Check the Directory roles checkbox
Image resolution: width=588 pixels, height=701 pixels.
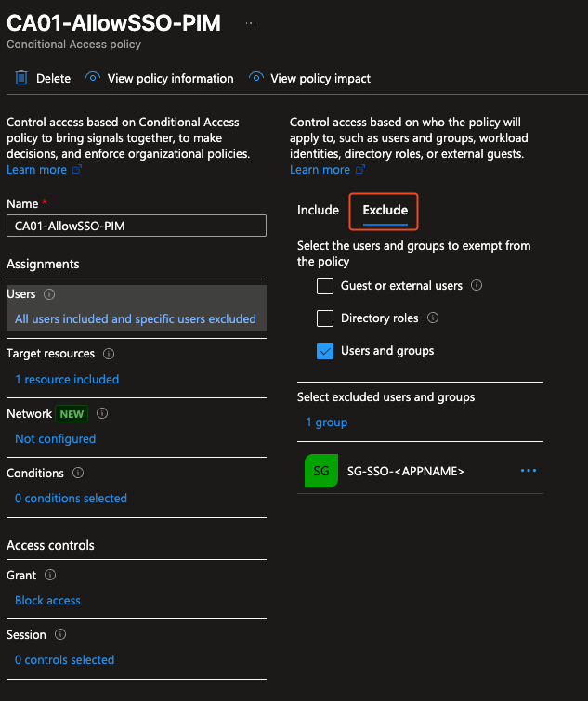point(325,318)
